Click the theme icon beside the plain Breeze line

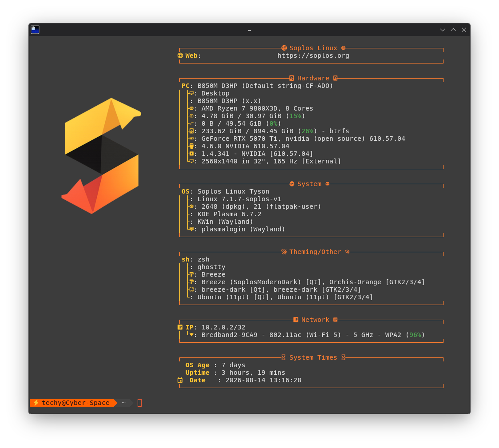pyautogui.click(x=192, y=274)
